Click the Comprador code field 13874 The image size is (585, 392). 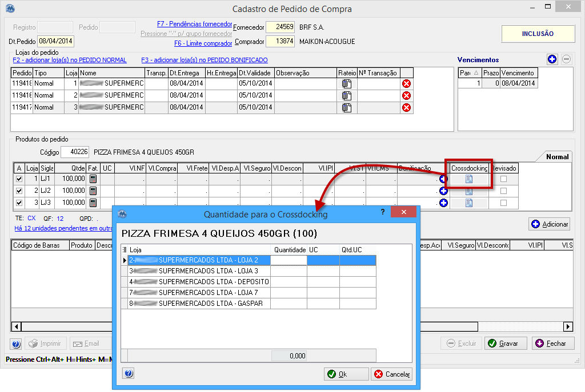point(280,41)
